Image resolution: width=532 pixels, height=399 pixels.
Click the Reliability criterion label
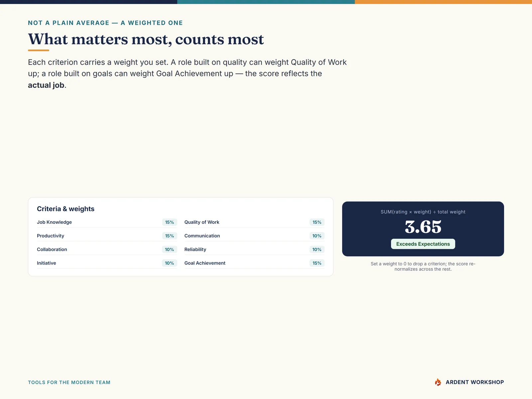click(195, 249)
